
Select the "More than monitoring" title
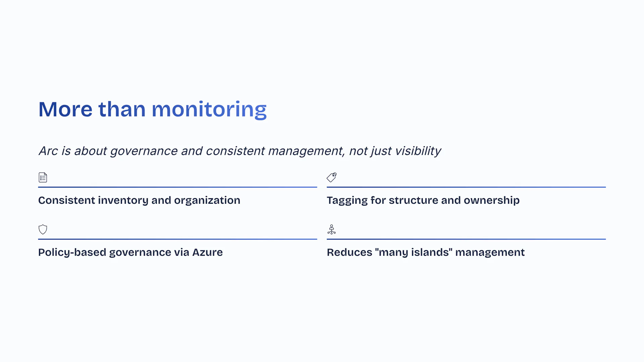coord(153,109)
